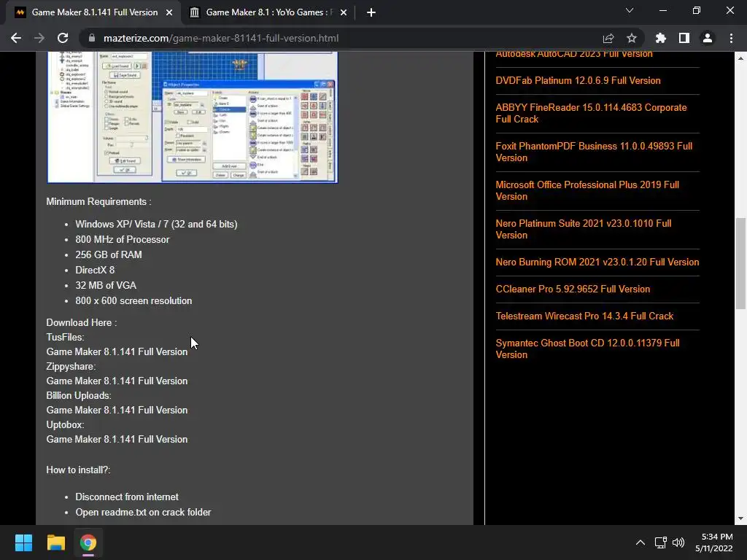This screenshot has height=560, width=747.
Task: Close the YoYo Games tab
Action: coord(344,12)
